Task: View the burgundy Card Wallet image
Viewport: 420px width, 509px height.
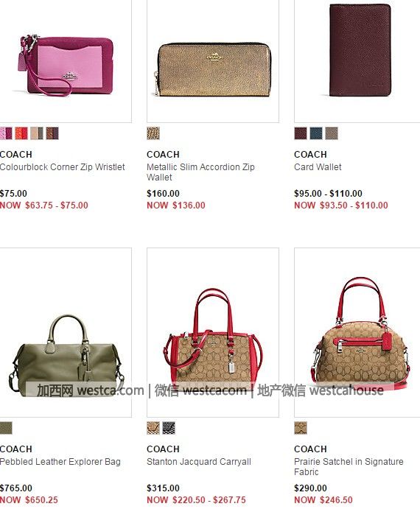Action: coord(357,61)
